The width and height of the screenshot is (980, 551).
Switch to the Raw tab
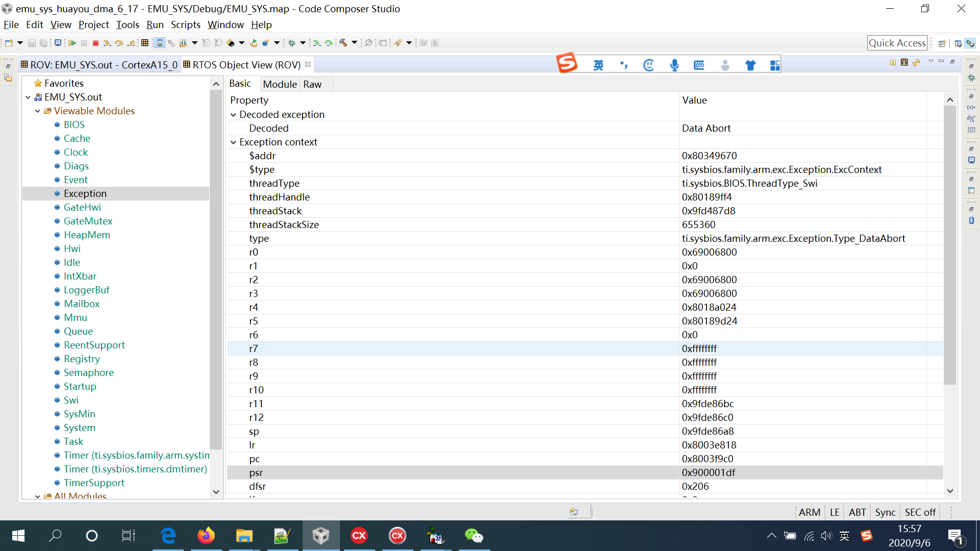click(312, 84)
